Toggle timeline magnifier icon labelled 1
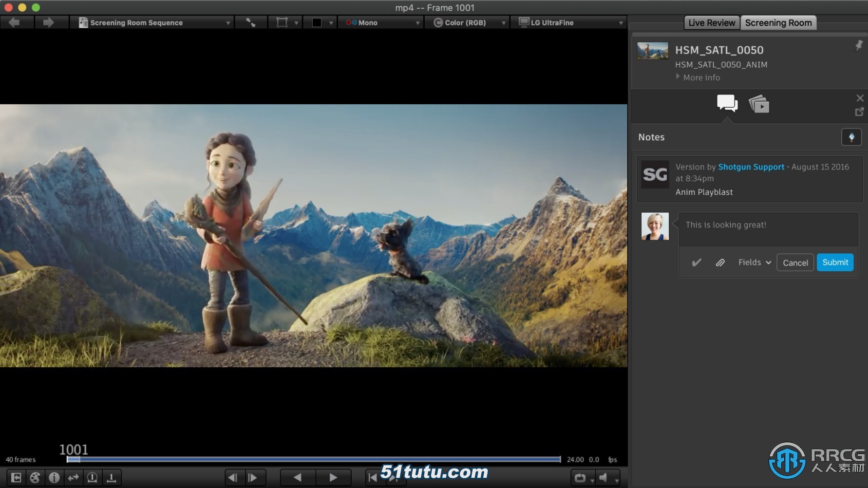This screenshot has width=868, height=488. (92, 478)
